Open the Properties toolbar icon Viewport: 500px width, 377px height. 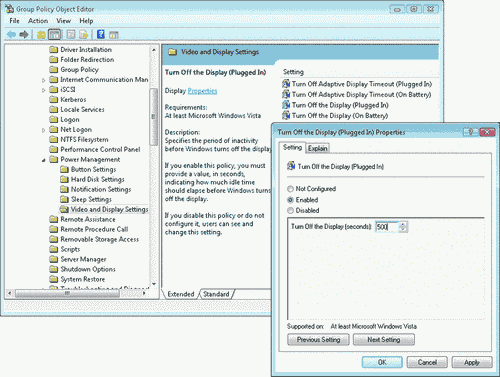(71, 34)
